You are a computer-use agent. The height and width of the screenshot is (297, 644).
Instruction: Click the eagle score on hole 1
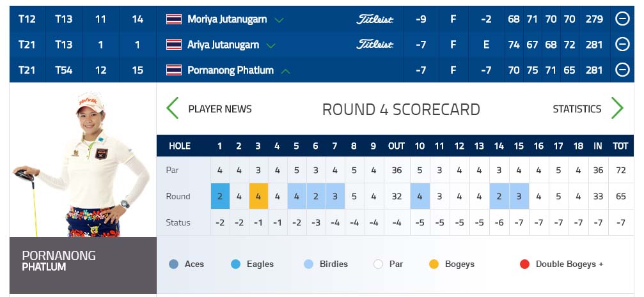[219, 196]
